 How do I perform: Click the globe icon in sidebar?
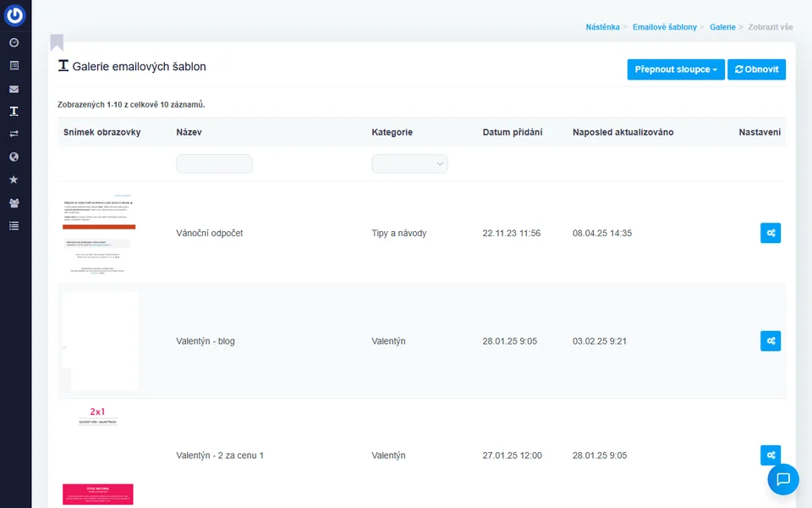pos(14,157)
